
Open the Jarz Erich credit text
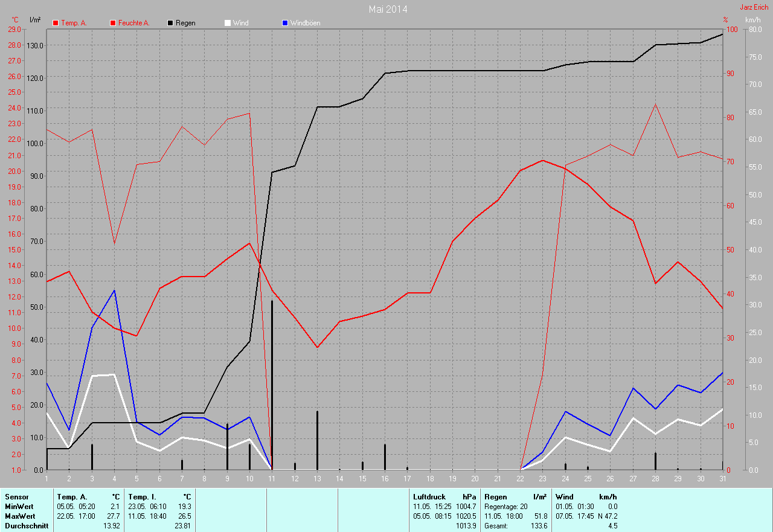click(x=754, y=7)
